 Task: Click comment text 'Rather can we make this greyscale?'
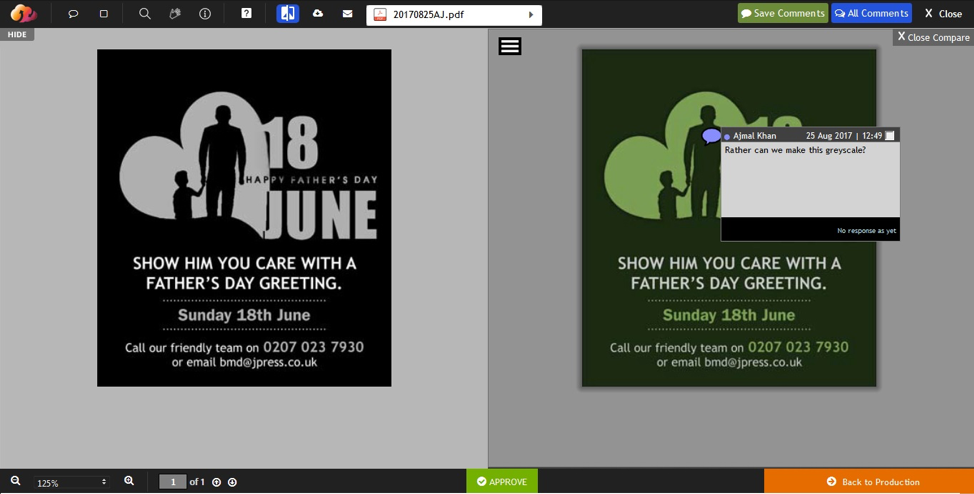coord(795,150)
